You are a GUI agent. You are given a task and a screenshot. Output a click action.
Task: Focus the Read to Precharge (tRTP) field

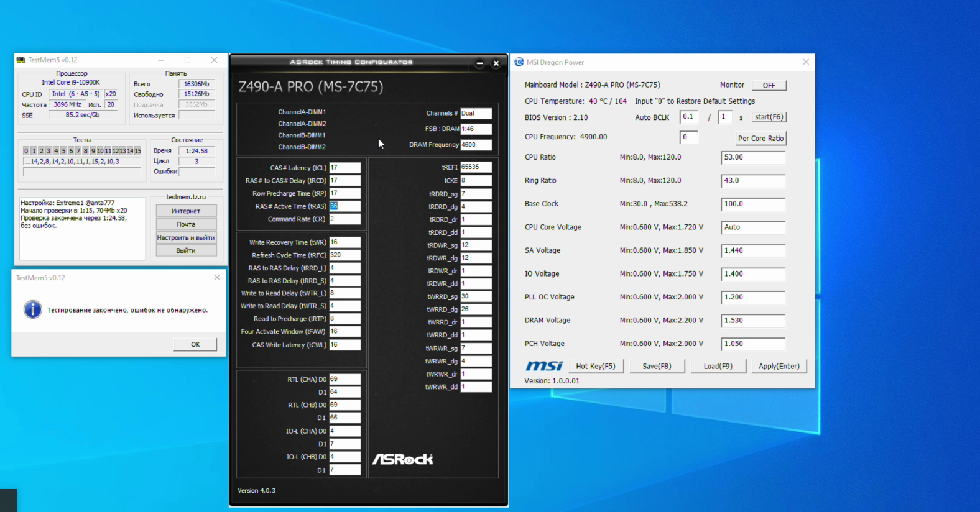coord(345,319)
